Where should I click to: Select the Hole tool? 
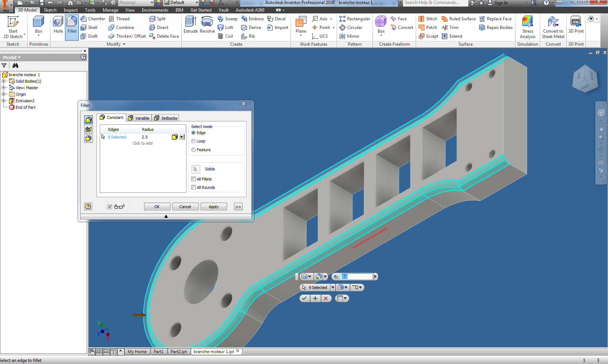tap(58, 25)
